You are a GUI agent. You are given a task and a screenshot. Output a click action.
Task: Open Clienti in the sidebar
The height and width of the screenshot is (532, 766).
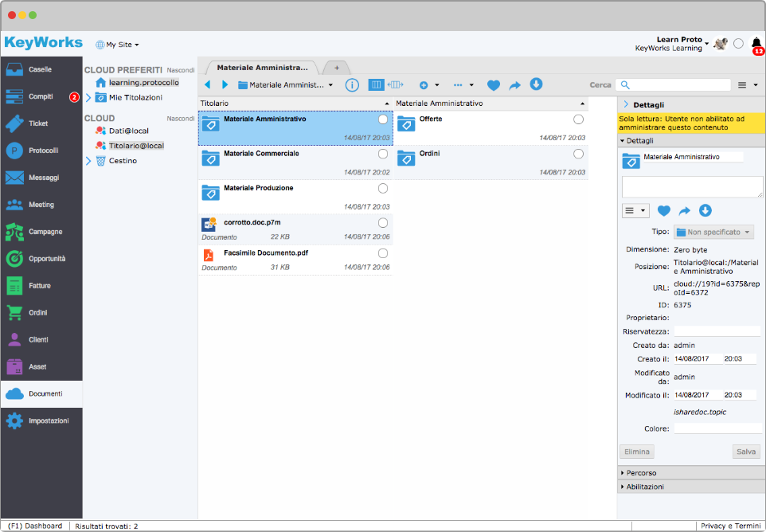(x=41, y=339)
